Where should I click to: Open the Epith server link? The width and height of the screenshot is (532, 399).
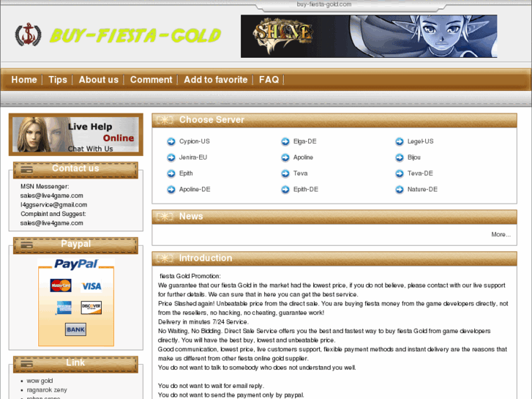186,174
